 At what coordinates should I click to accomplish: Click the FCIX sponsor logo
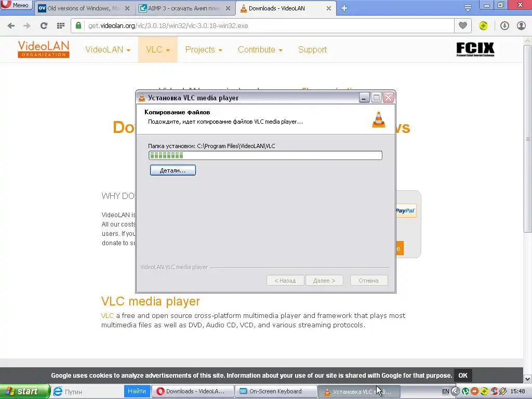[x=475, y=49]
